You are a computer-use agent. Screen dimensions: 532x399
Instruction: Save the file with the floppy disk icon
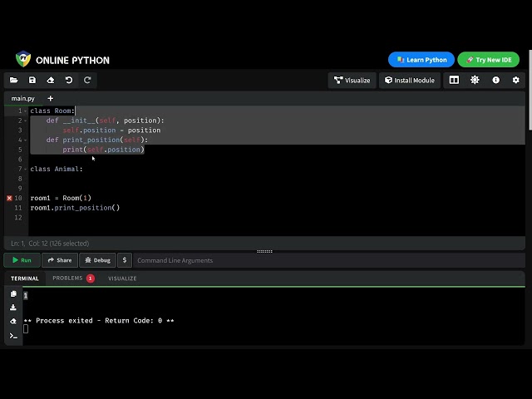[x=32, y=80]
